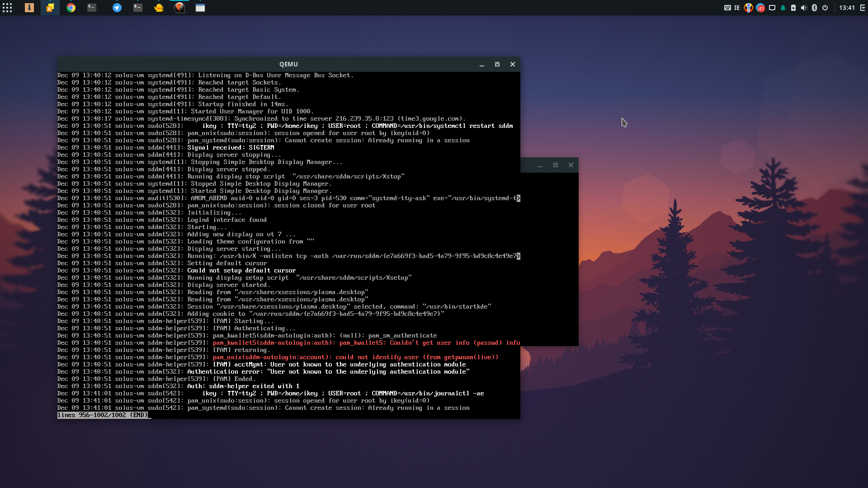
Task: Click 'Display server started.' log line
Action: click(164, 285)
